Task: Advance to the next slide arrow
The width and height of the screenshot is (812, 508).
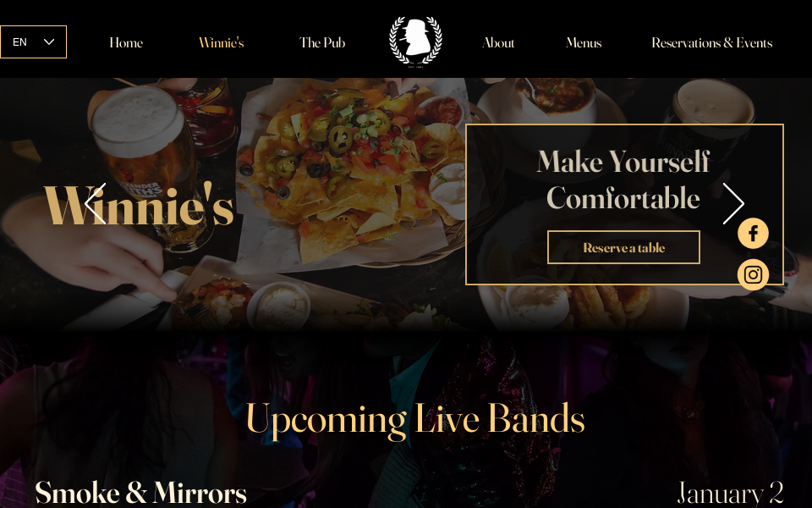Action: coord(733,203)
